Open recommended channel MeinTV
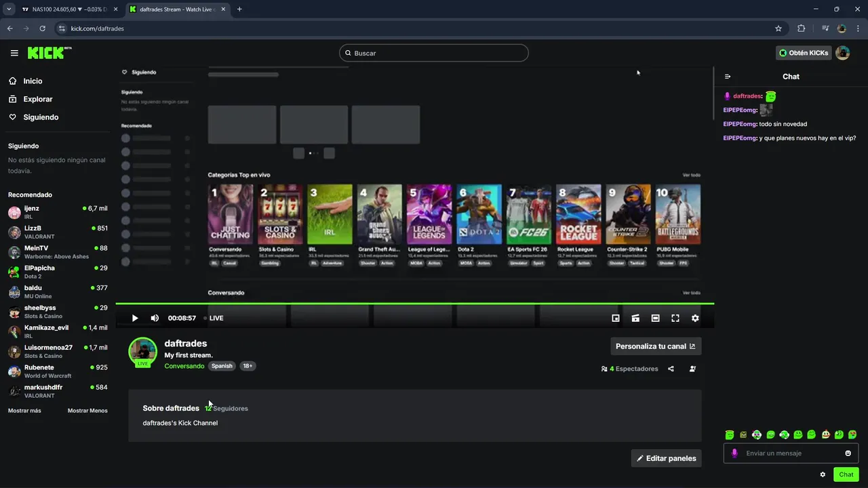This screenshot has height=488, width=868. (58, 252)
